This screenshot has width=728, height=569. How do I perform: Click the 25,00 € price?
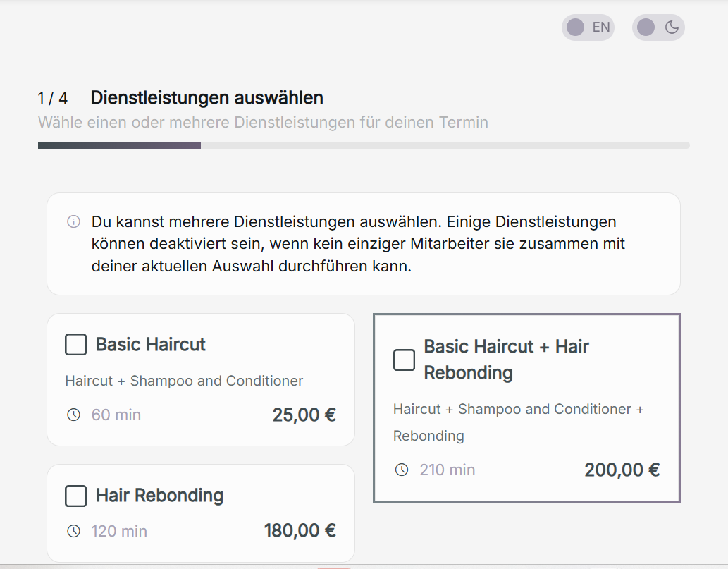pos(304,415)
